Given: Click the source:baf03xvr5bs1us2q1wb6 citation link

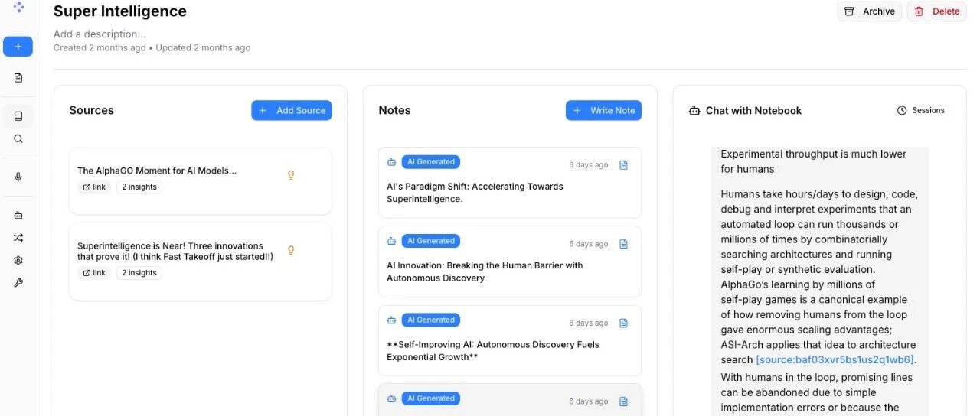Looking at the screenshot, I should (835, 360).
